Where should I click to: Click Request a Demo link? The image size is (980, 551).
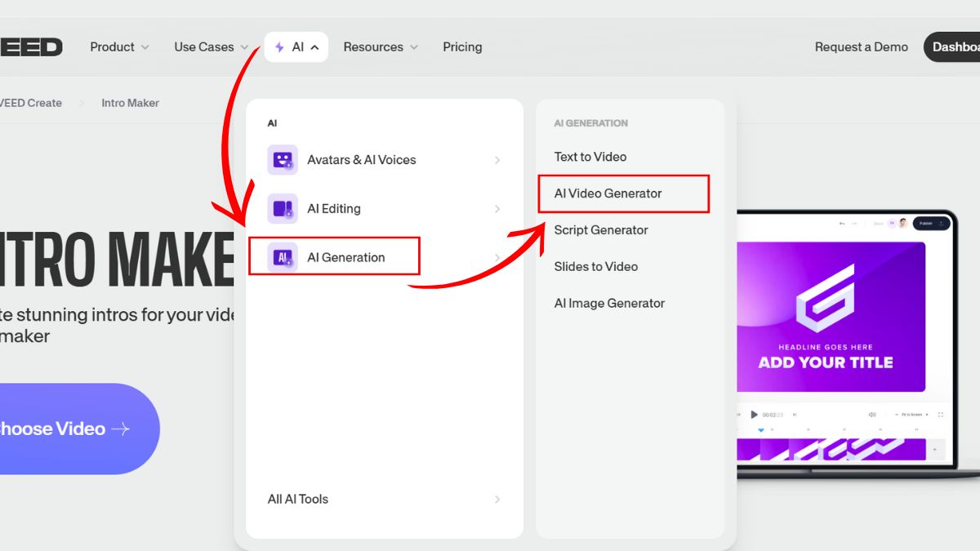pos(862,47)
